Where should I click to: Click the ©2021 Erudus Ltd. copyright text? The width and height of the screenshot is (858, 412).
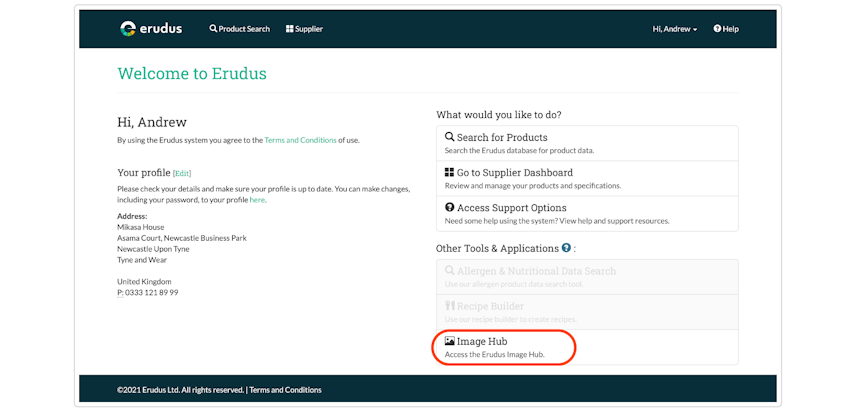[181, 390]
